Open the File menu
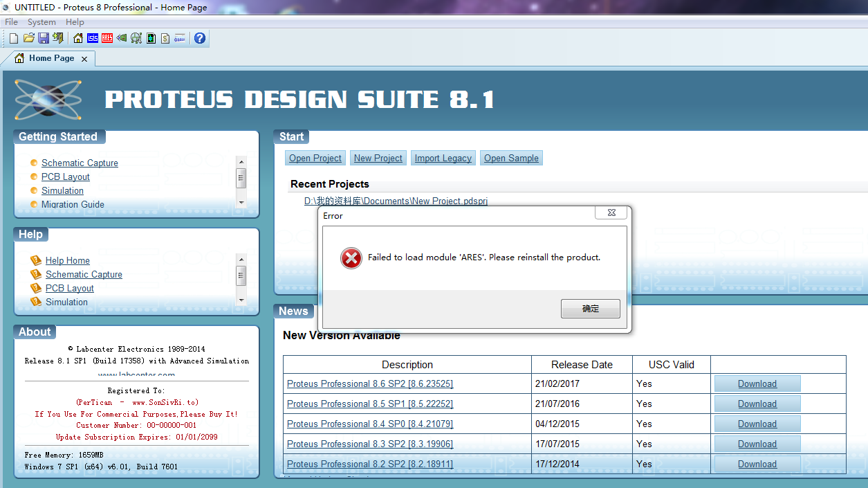The image size is (868, 488). coord(11,22)
